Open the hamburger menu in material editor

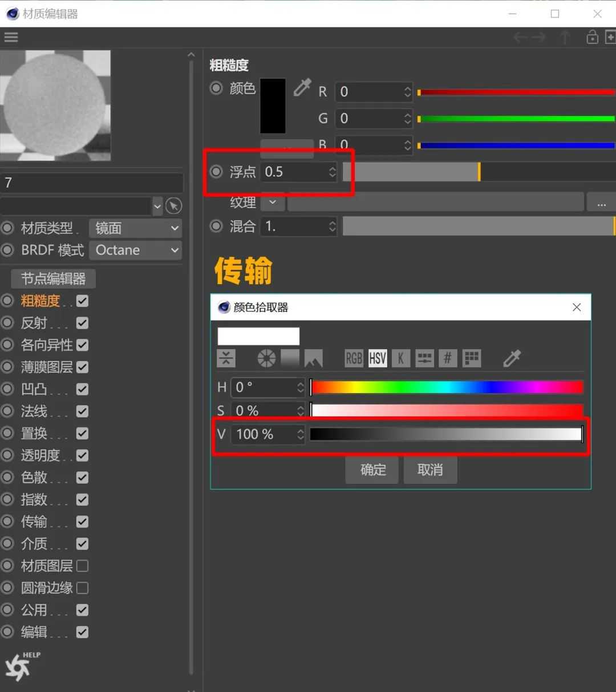11,38
